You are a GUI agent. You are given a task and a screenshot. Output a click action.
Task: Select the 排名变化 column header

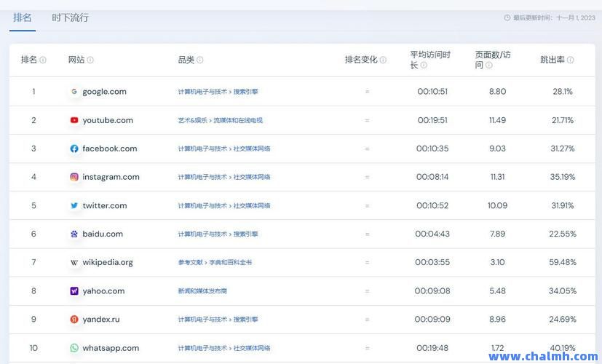pyautogui.click(x=361, y=60)
